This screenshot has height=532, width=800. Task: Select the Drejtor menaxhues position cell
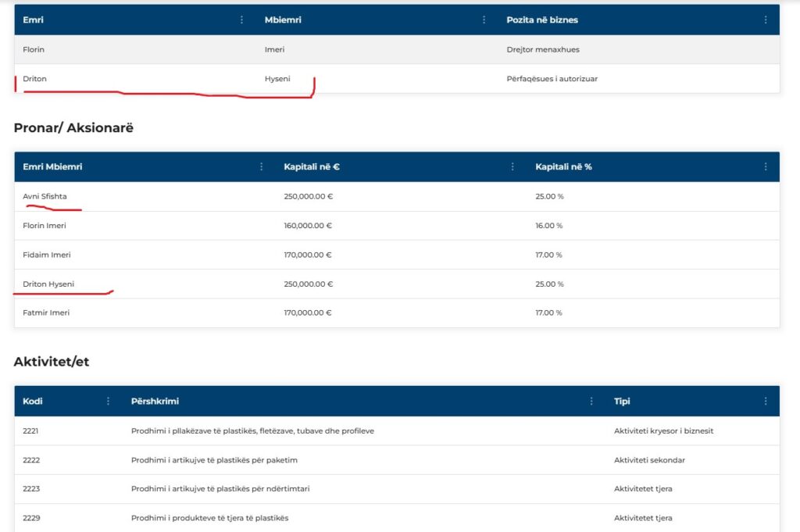543,49
